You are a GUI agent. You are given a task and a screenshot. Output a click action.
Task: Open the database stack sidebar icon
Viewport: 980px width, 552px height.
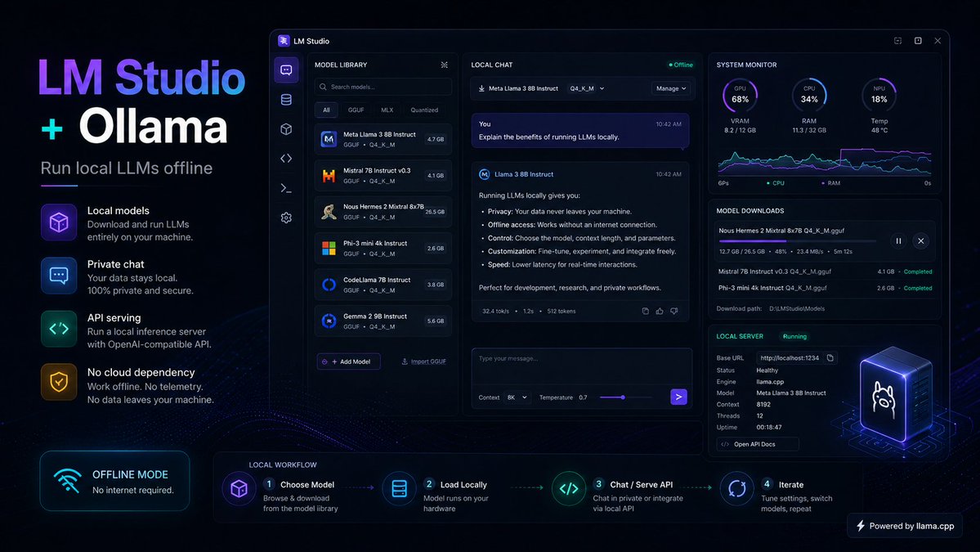[286, 100]
